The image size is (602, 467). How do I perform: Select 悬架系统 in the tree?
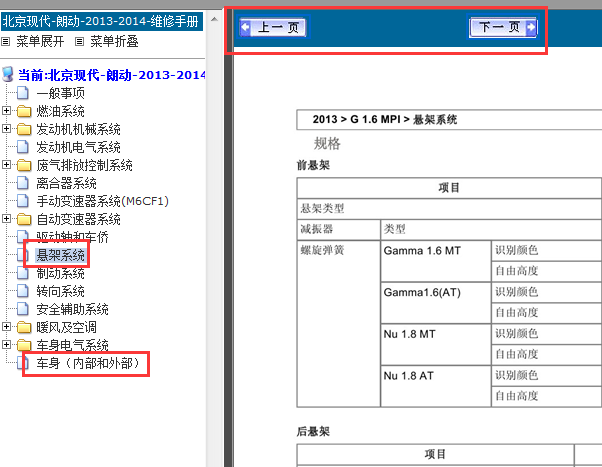pyautogui.click(x=61, y=255)
